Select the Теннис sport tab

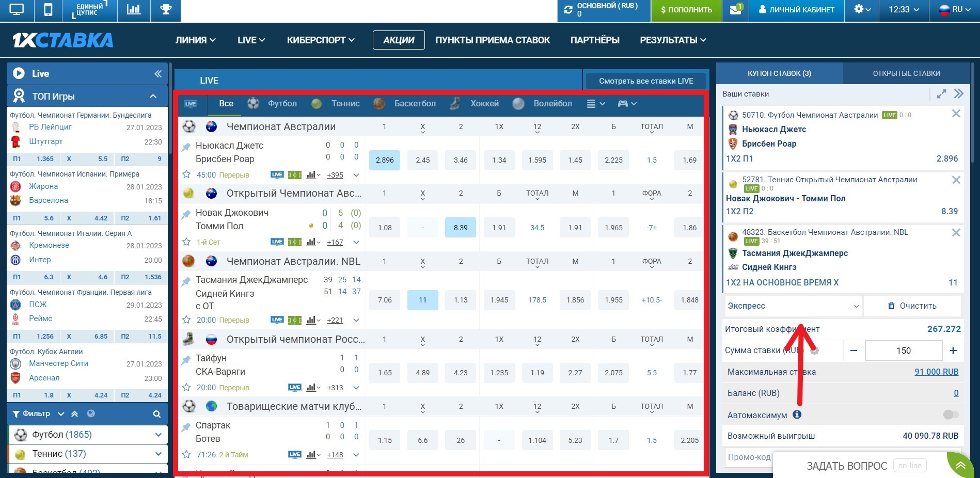[x=336, y=104]
